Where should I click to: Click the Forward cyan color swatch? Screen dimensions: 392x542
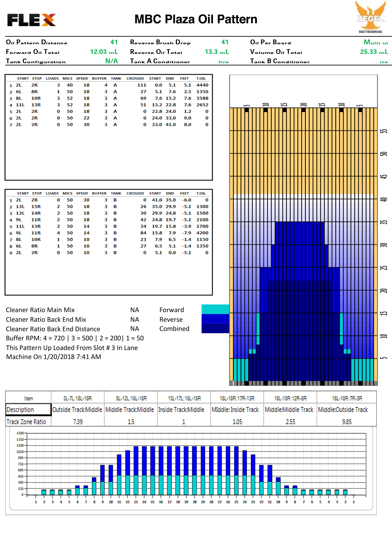215,309
